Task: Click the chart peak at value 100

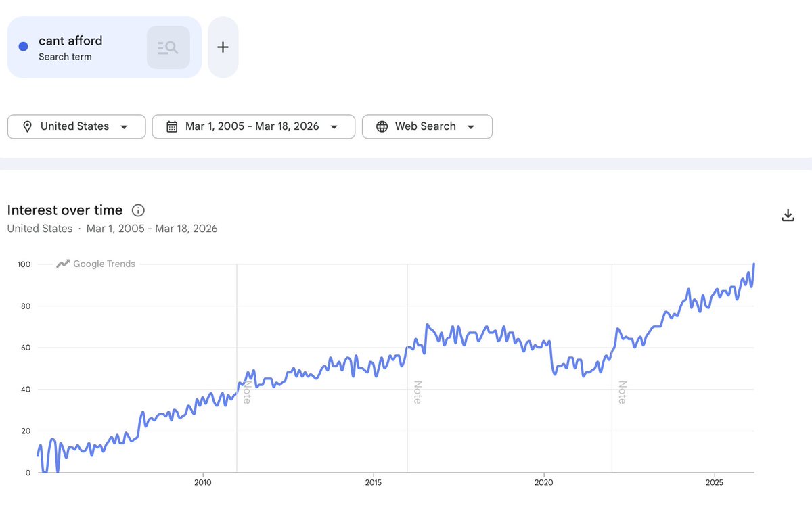Action: pos(754,264)
